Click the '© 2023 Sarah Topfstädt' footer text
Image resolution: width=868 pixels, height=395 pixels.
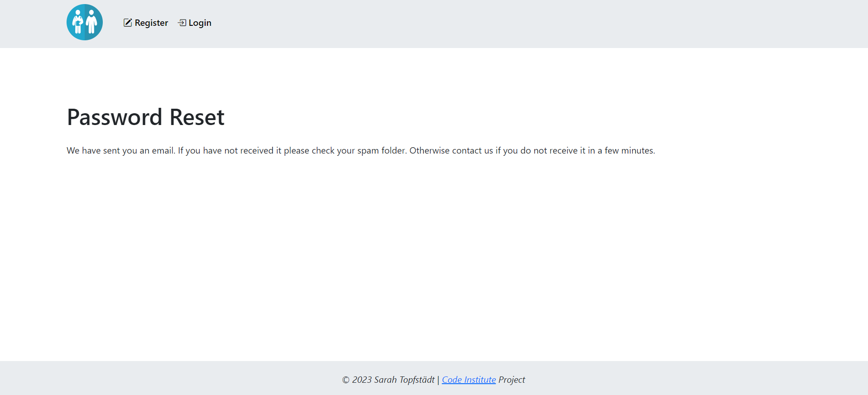pyautogui.click(x=388, y=380)
